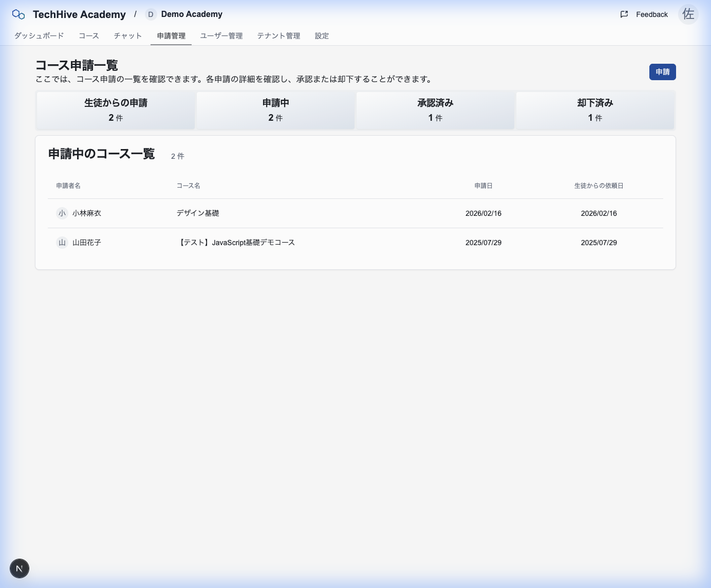Screen dimensions: 711x588
Task: Open the Feedback icon in header
Action: click(624, 14)
